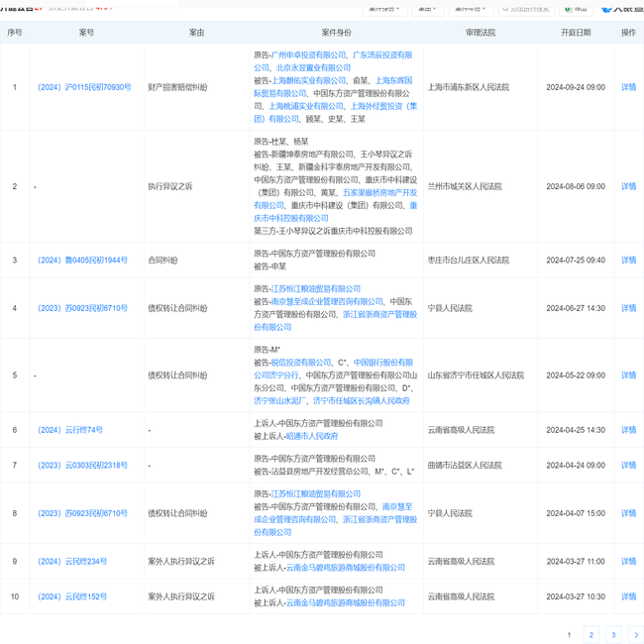The width and height of the screenshot is (644, 644).
Task: Click the 2024-04-24 09:00 hearing date
Action: [576, 466]
